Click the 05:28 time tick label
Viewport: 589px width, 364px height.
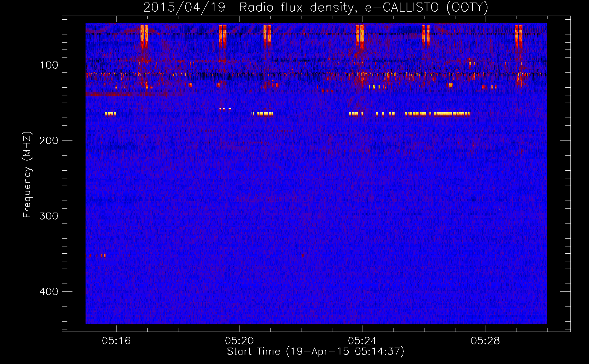point(485,341)
